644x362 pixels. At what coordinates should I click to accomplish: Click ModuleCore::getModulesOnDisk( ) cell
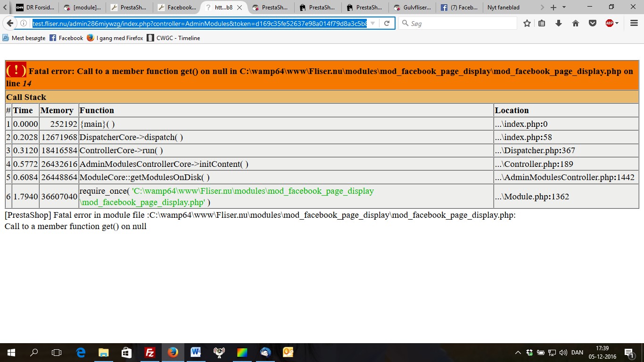click(x=286, y=177)
